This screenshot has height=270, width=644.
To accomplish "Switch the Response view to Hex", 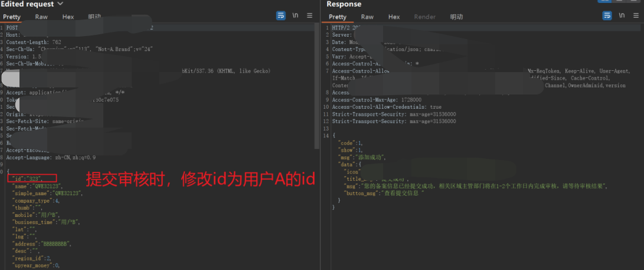I will point(394,17).
